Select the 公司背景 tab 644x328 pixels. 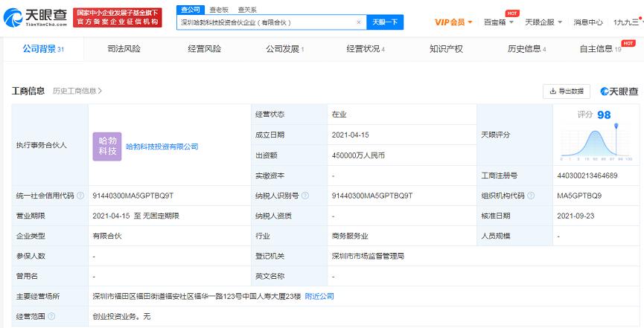click(43, 49)
